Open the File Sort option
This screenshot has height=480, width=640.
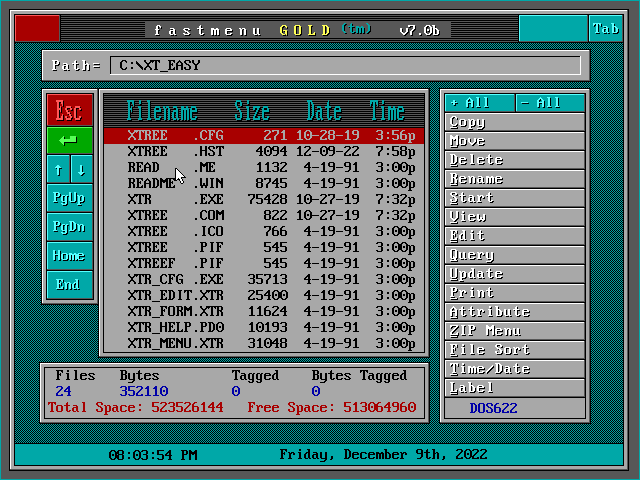(515, 350)
